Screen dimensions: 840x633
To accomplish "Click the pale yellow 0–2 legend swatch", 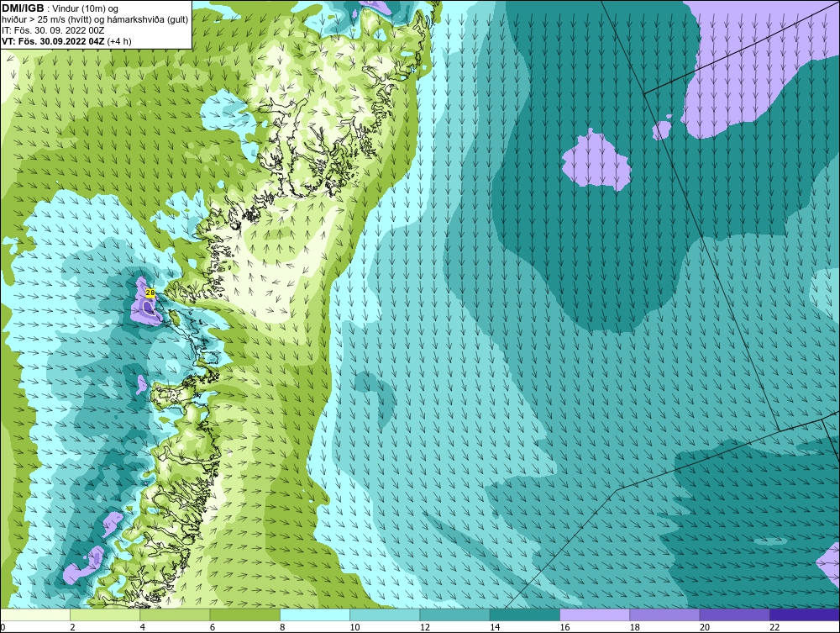I will tap(34, 615).
